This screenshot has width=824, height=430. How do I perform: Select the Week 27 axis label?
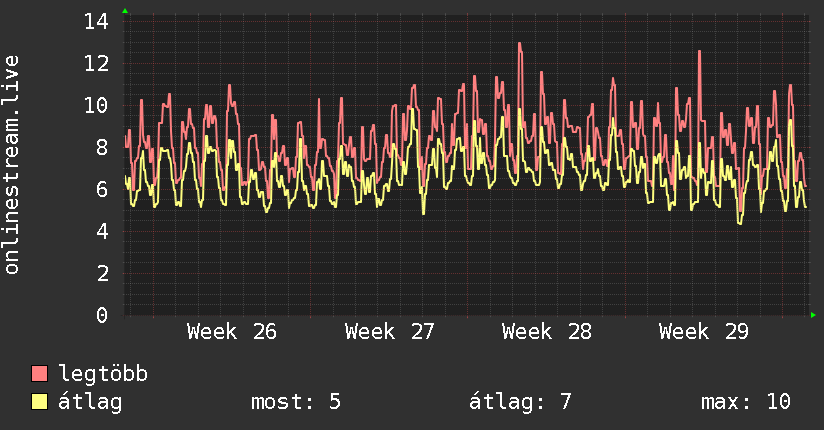tap(389, 332)
